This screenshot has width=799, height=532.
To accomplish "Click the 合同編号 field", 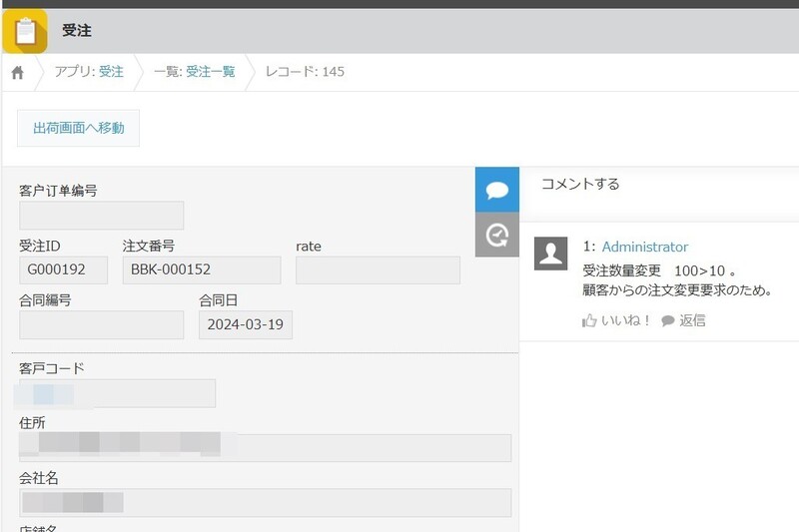I will click(102, 324).
